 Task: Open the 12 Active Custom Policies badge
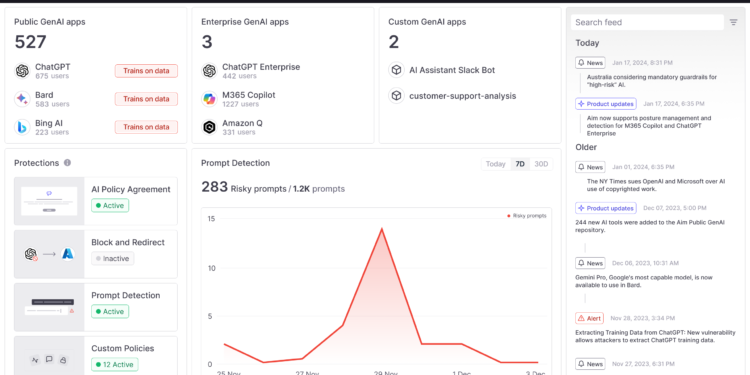(x=115, y=364)
